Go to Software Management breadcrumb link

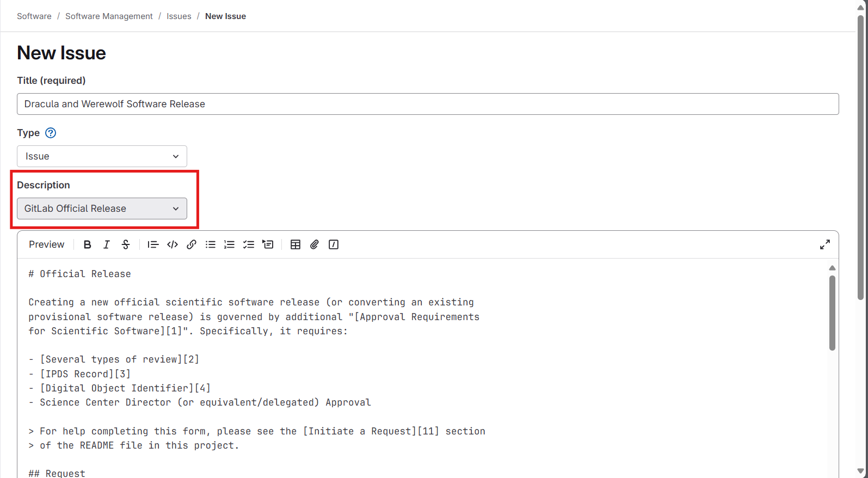point(109,16)
